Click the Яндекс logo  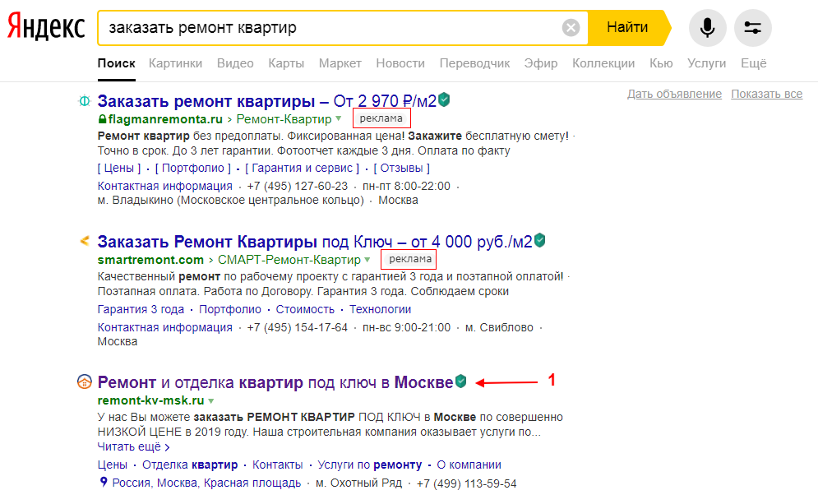[46, 27]
